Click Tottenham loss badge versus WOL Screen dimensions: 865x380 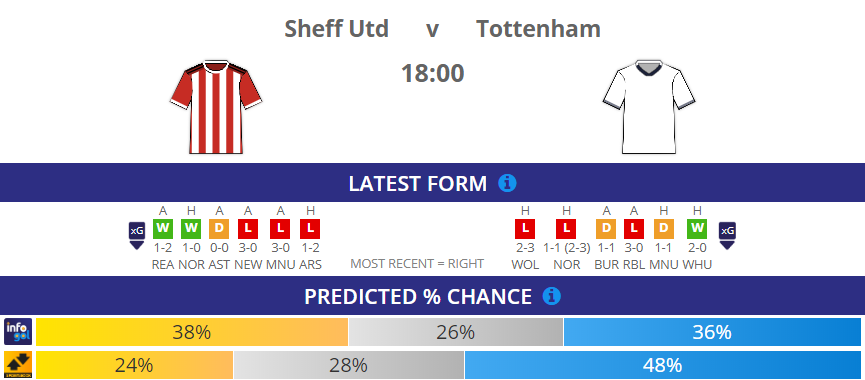pos(525,229)
